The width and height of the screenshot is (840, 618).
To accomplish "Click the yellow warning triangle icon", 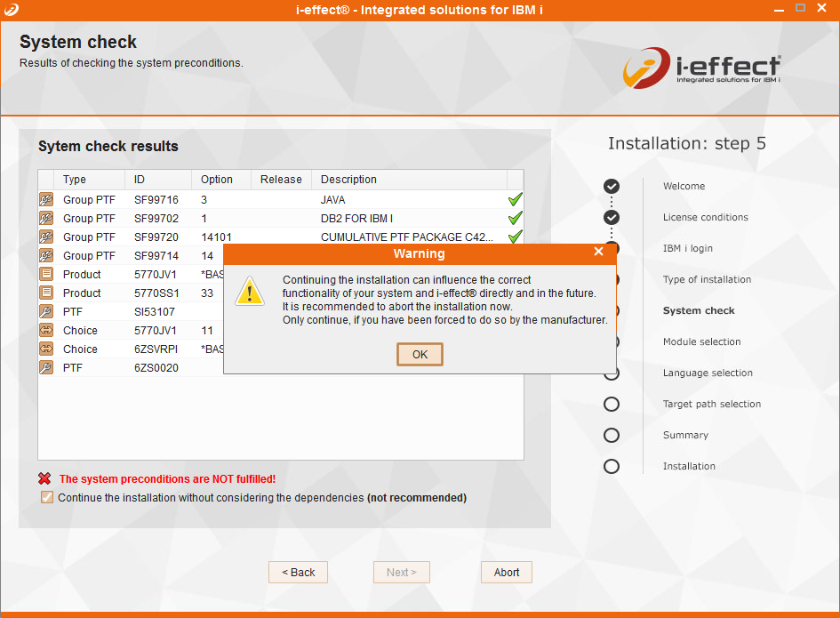I will [250, 291].
